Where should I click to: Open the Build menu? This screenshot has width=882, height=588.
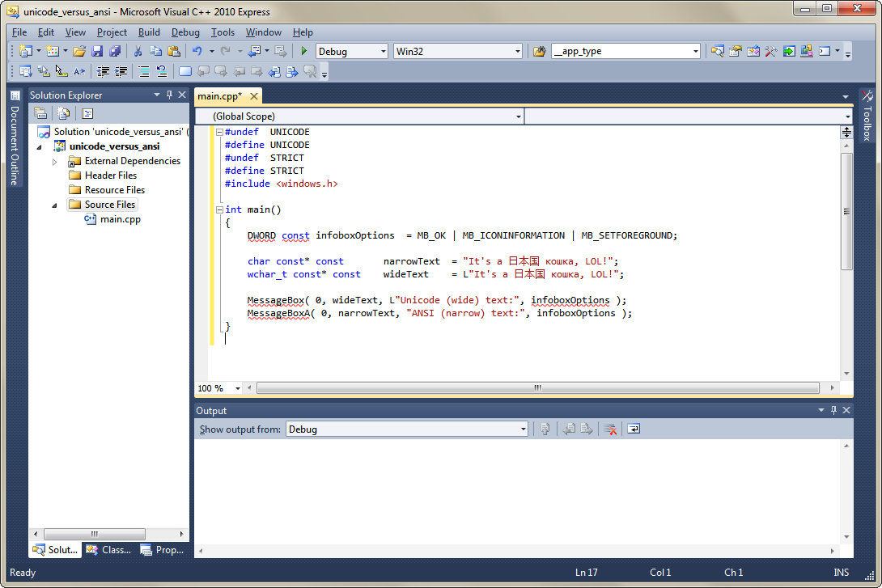pos(149,32)
